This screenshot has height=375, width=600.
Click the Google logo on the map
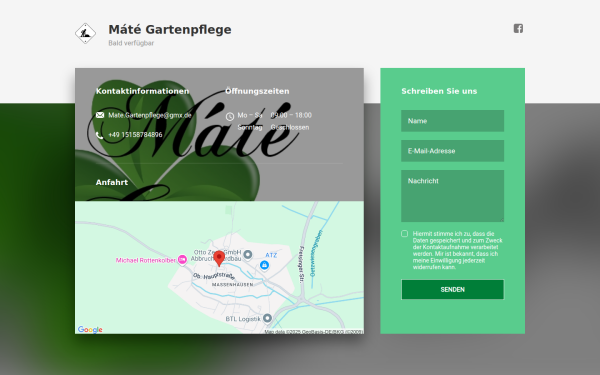(90, 329)
